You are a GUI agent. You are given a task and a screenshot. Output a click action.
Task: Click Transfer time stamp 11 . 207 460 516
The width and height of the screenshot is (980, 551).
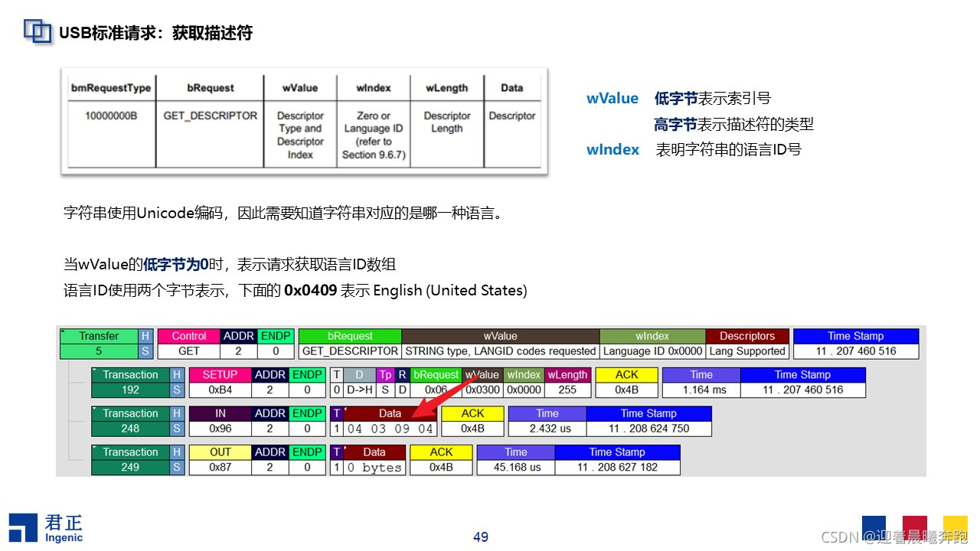[856, 351]
